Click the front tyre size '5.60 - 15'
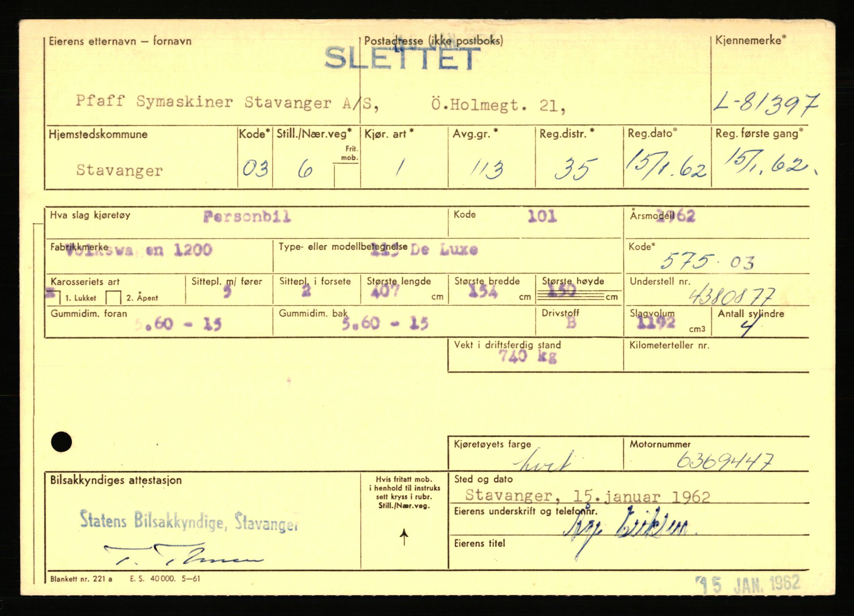 pos(178,324)
